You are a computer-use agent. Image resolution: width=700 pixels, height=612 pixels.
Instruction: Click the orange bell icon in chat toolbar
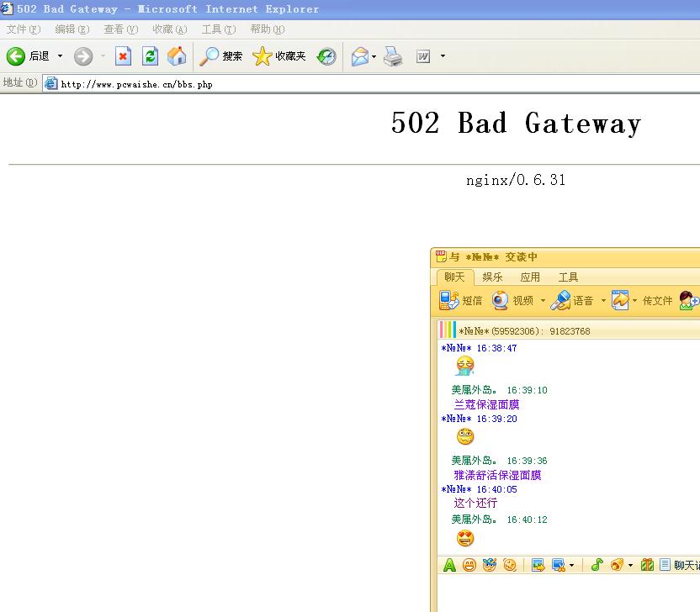click(617, 565)
